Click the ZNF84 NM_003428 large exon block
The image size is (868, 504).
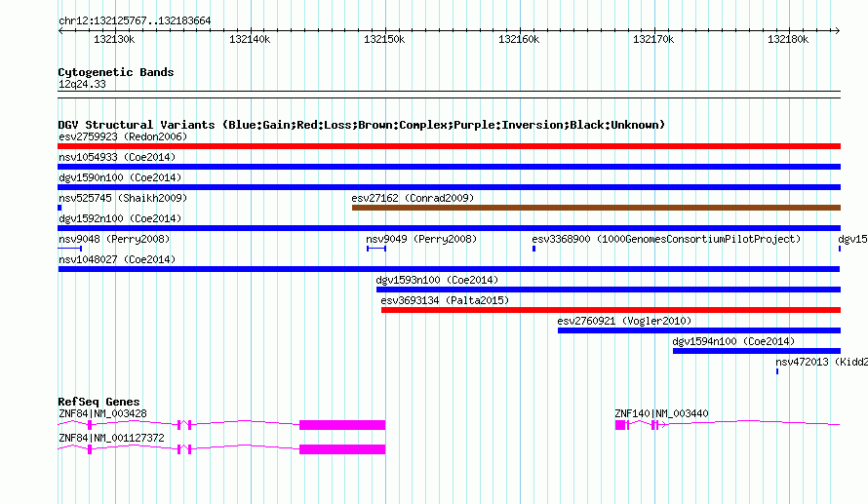tap(342, 425)
